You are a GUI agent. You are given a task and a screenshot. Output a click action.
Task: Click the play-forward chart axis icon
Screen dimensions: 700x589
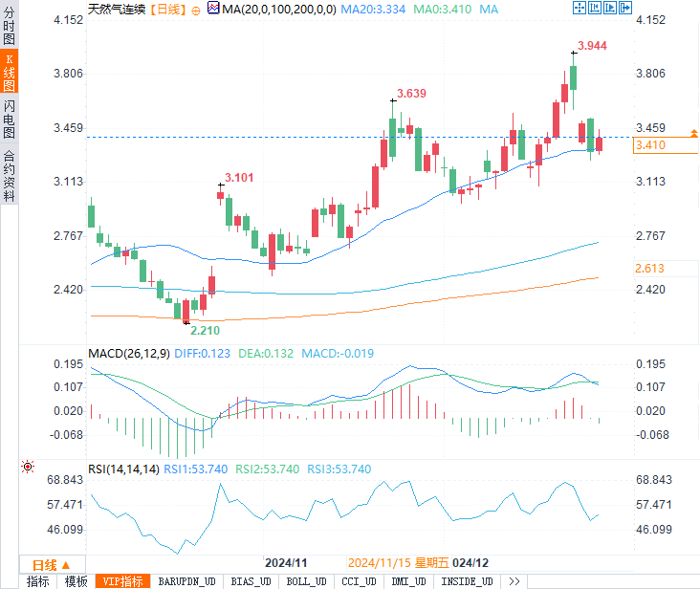609,8
